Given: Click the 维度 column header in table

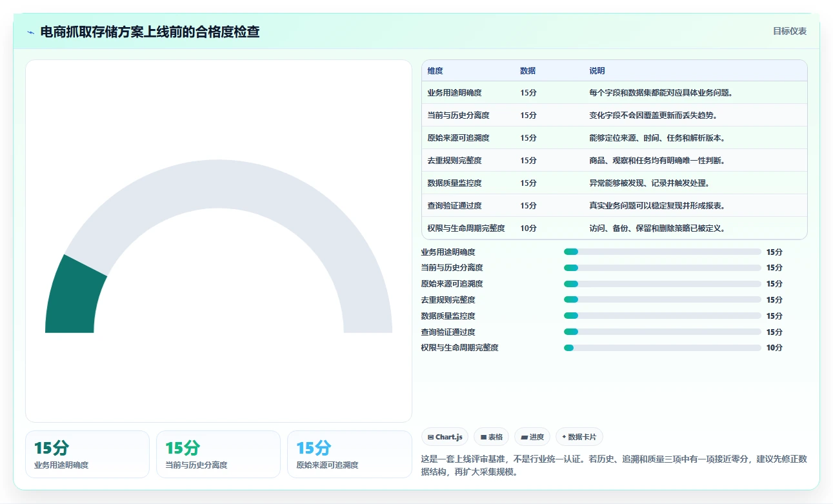Looking at the screenshot, I should pos(436,71).
